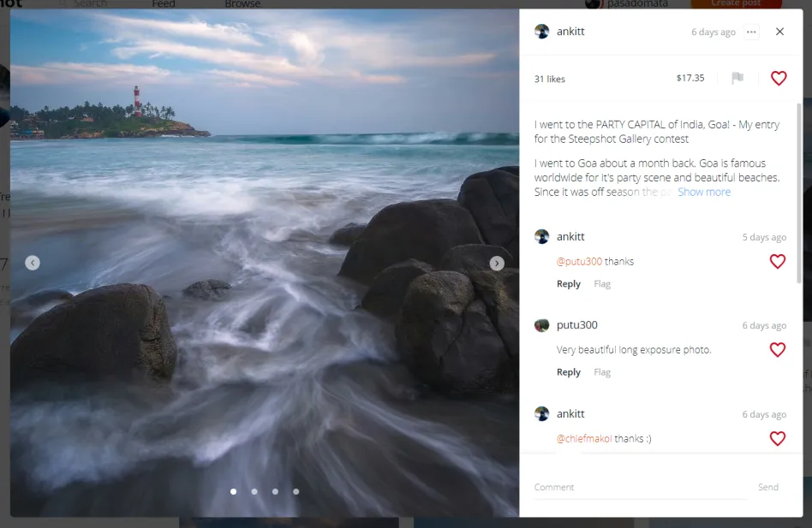This screenshot has width=812, height=528.
Task: Like the '@putu300 thanks' comment
Action: [777, 262]
